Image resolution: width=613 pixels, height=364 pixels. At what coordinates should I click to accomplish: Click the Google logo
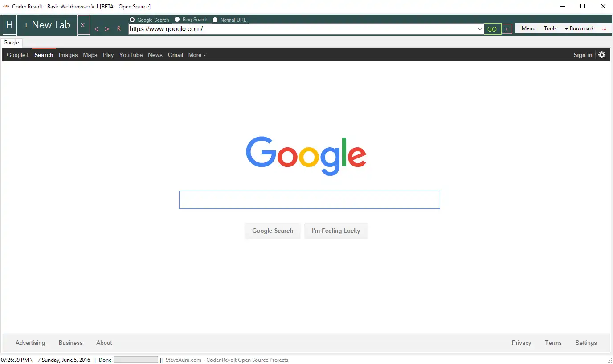[x=306, y=156]
